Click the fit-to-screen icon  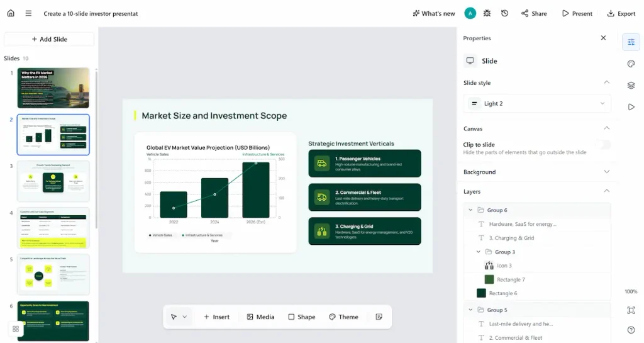click(631, 310)
